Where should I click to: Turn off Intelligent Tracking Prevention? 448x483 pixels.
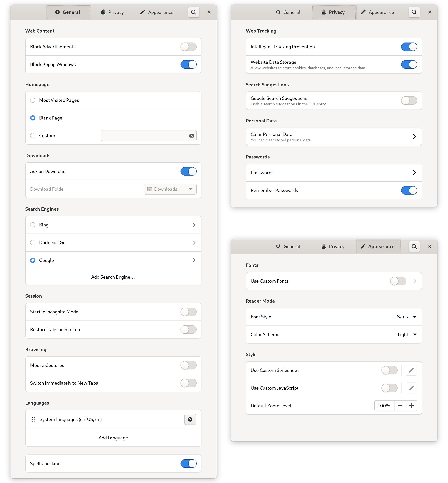409,47
